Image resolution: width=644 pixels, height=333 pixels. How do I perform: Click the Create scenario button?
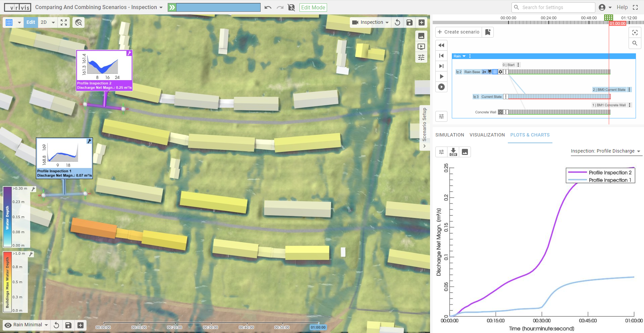pos(459,32)
